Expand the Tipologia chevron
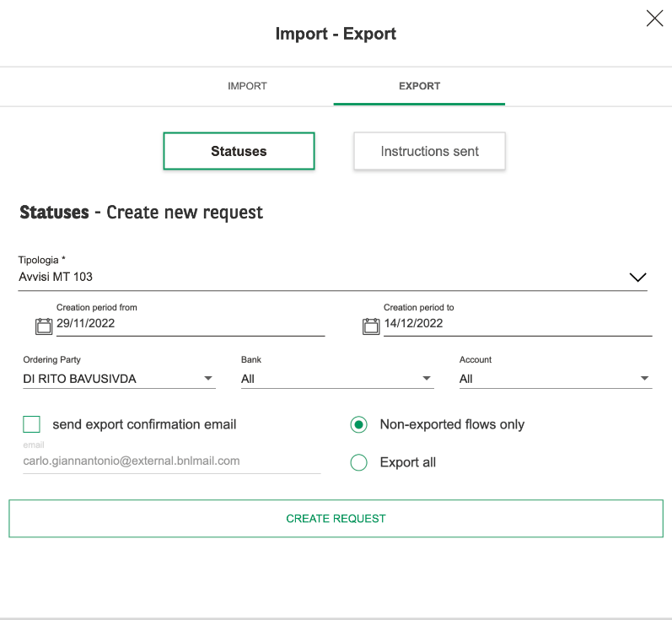This screenshot has height=620, width=672. [x=637, y=278]
